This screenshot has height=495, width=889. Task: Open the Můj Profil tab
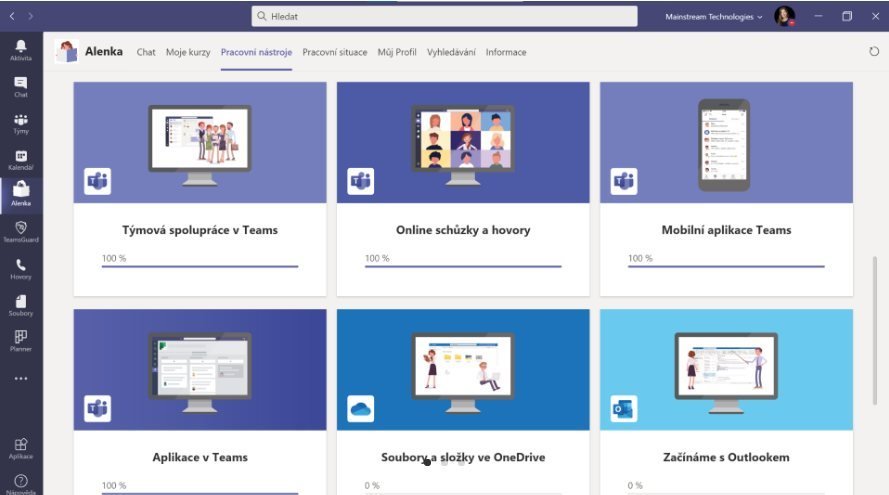pyautogui.click(x=397, y=52)
